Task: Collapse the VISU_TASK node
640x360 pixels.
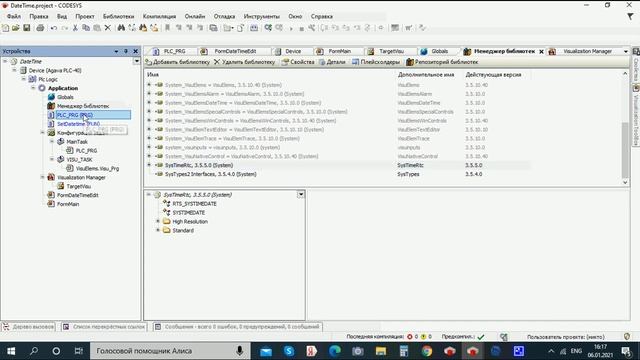Action: click(52, 160)
